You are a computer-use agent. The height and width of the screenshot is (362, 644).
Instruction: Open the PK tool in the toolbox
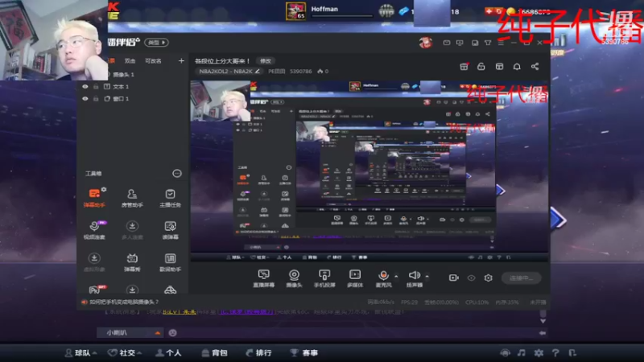click(96, 290)
